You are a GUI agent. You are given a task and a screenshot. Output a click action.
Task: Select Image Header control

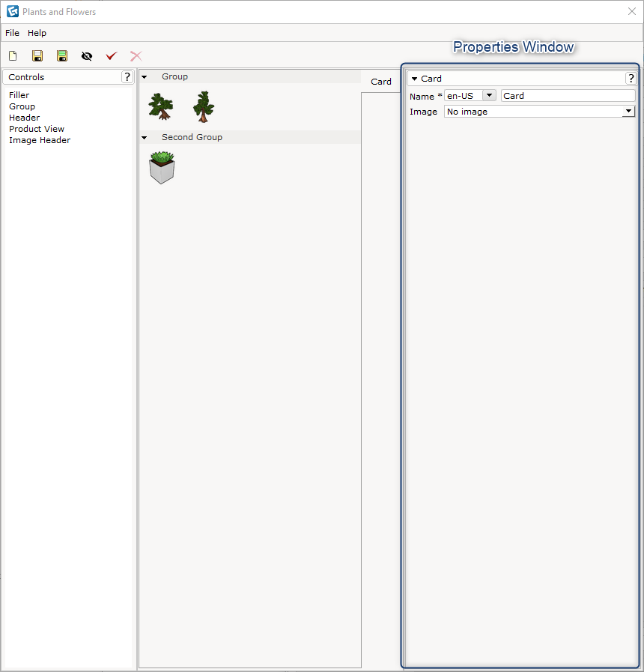tap(40, 140)
